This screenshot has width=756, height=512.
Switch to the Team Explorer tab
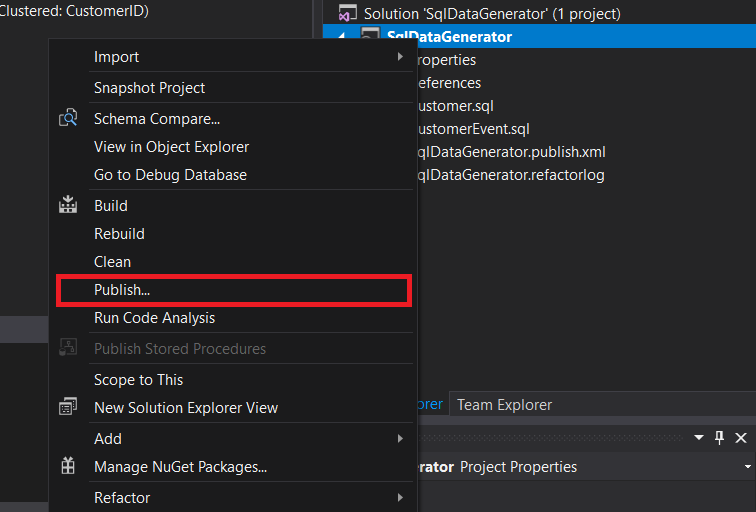click(504, 404)
